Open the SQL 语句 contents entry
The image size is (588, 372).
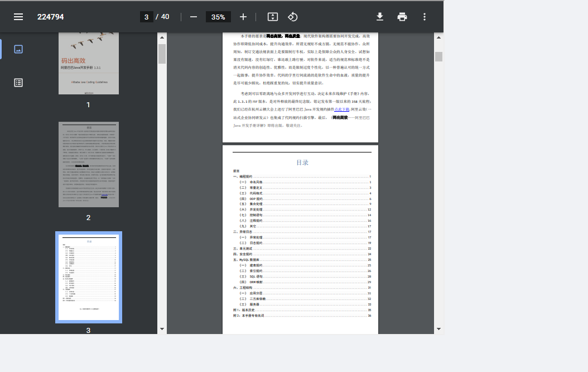click(x=305, y=276)
